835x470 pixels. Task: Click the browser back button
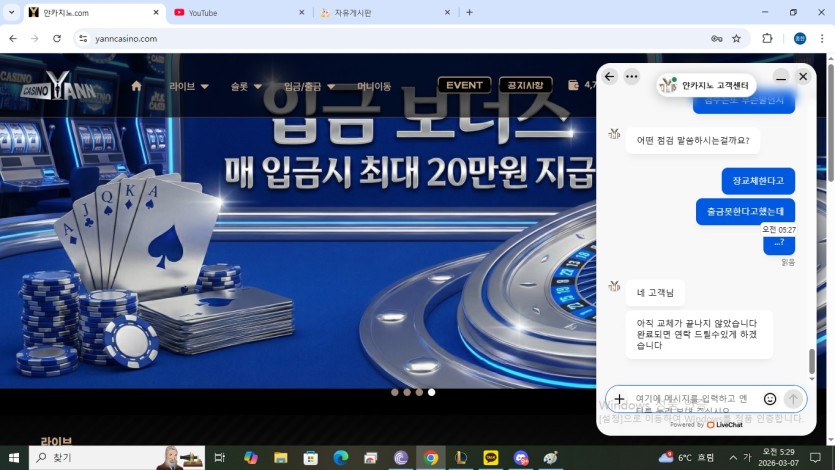point(13,38)
